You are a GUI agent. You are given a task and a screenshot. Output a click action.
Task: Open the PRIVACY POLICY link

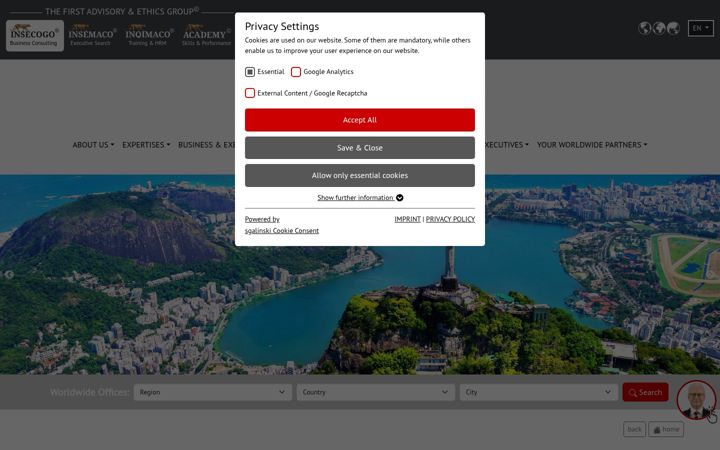coord(450,219)
